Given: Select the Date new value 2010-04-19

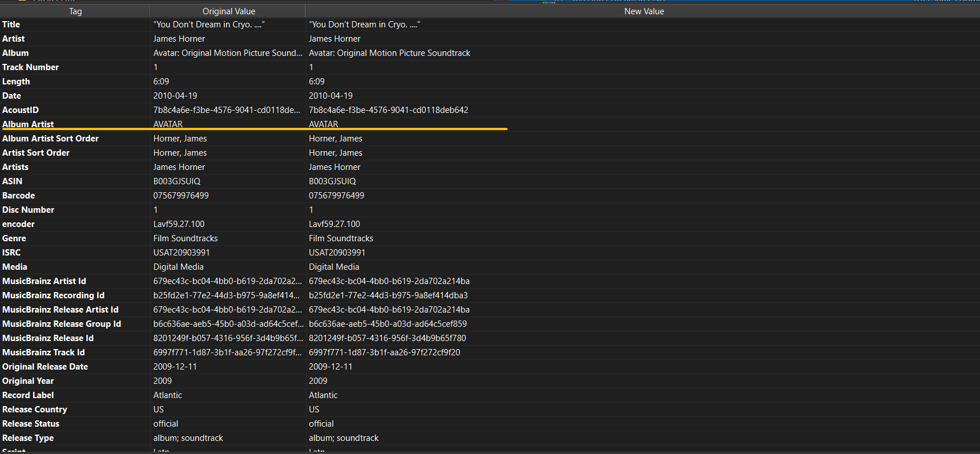Looking at the screenshot, I should point(330,96).
